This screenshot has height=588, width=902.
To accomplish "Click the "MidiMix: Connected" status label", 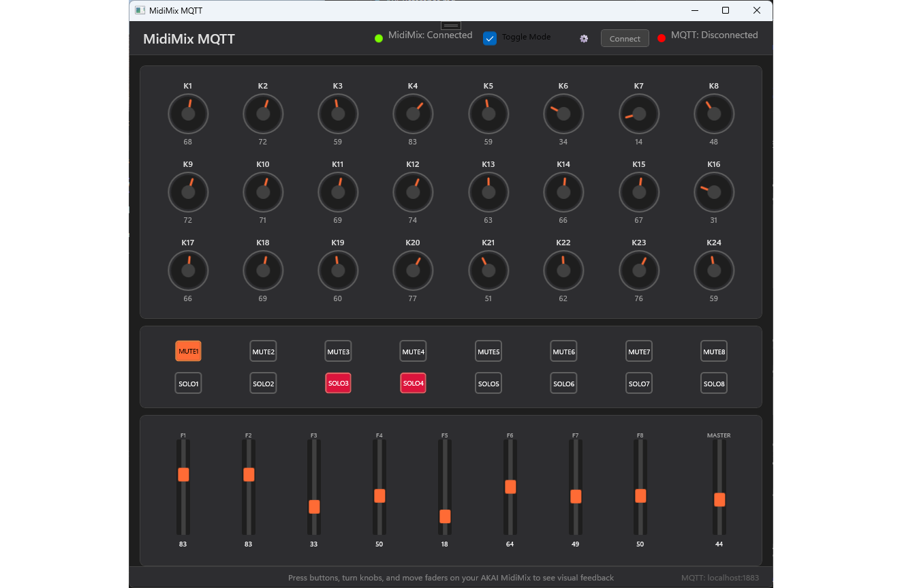I will 431,35.
